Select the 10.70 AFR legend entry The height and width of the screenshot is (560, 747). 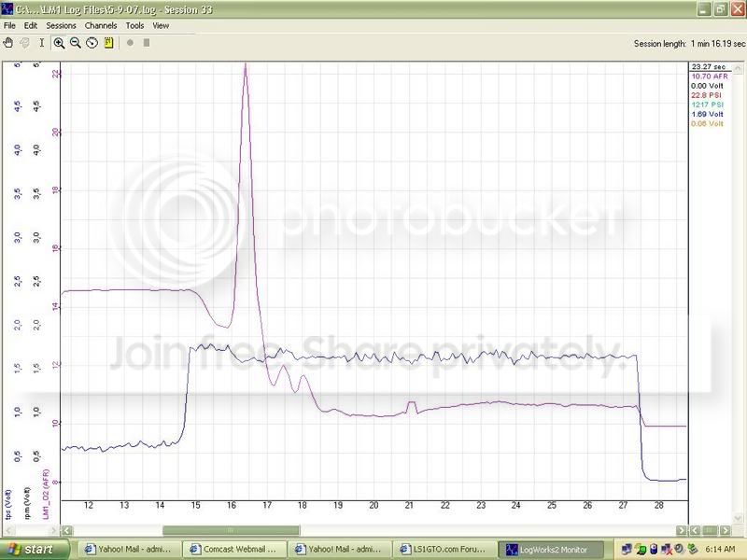pos(707,77)
